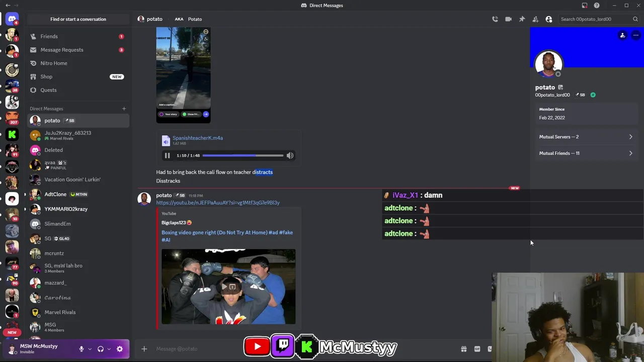
Task: Click potato's avatar beside the YouTube message
Action: (144, 199)
